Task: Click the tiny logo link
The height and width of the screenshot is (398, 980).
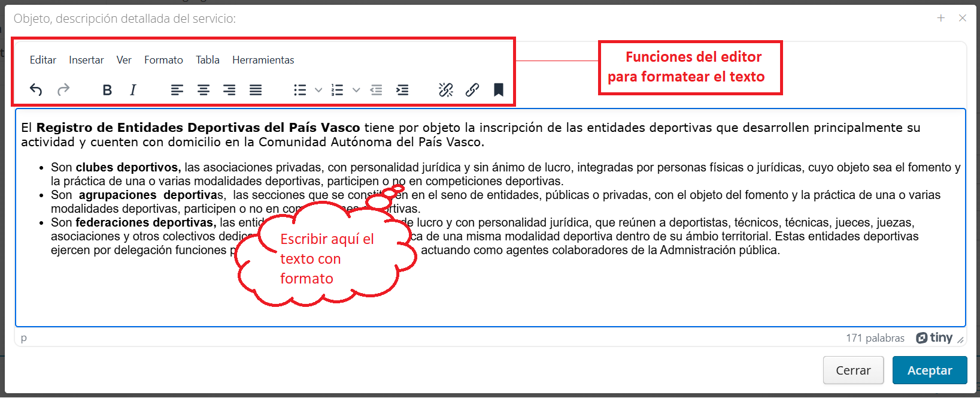Action: (934, 338)
